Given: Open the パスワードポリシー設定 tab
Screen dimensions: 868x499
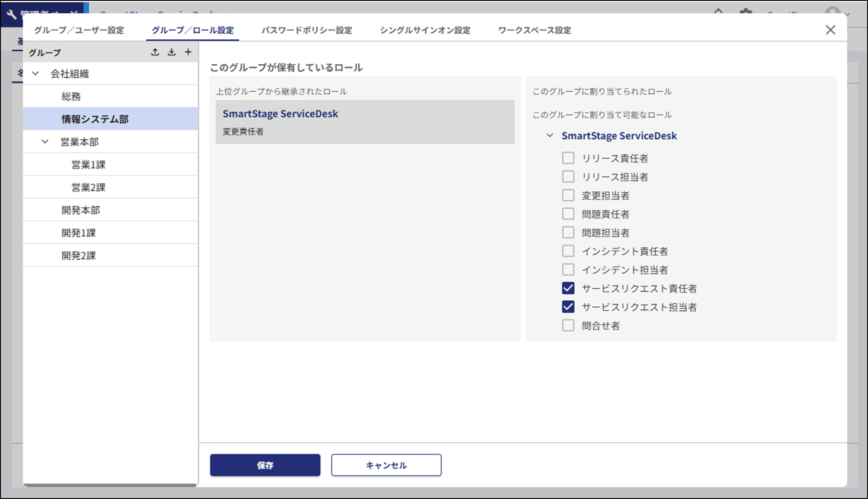Looking at the screenshot, I should coord(307,30).
